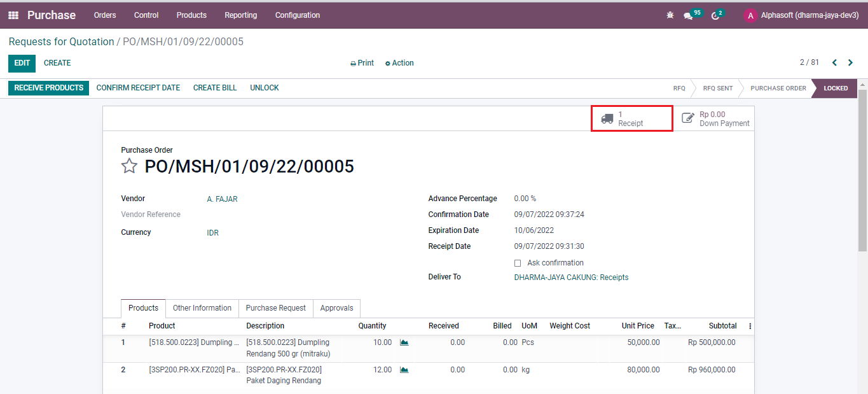Click the Product column header
The image size is (868, 394).
point(162,326)
